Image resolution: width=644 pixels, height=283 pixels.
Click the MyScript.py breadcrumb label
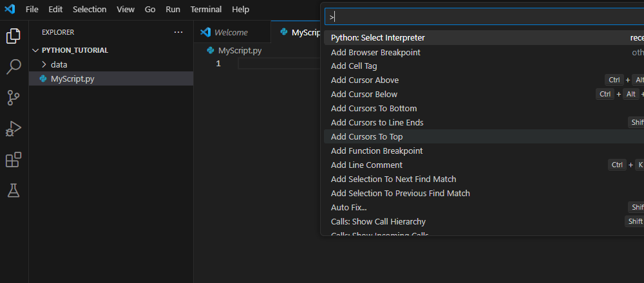pos(240,51)
